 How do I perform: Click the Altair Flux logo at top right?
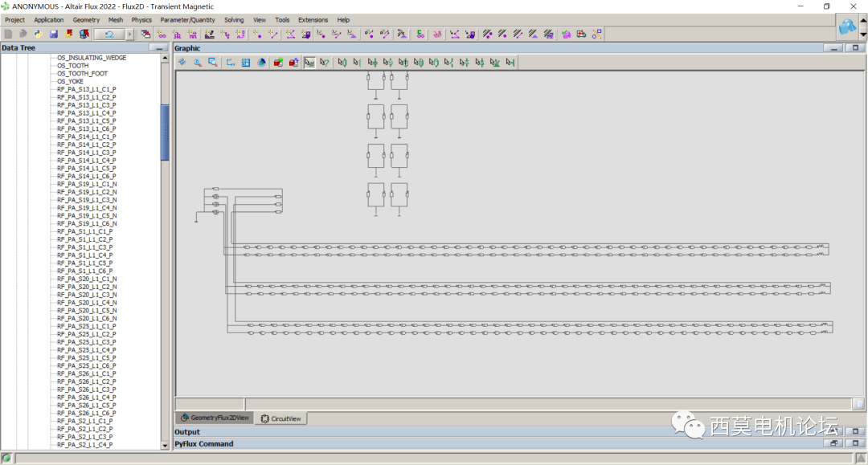(x=847, y=27)
